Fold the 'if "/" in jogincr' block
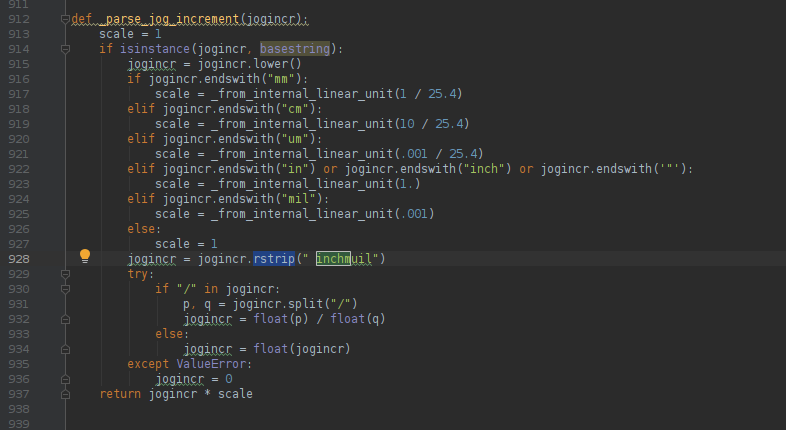This screenshot has height=430, width=786. (65, 289)
